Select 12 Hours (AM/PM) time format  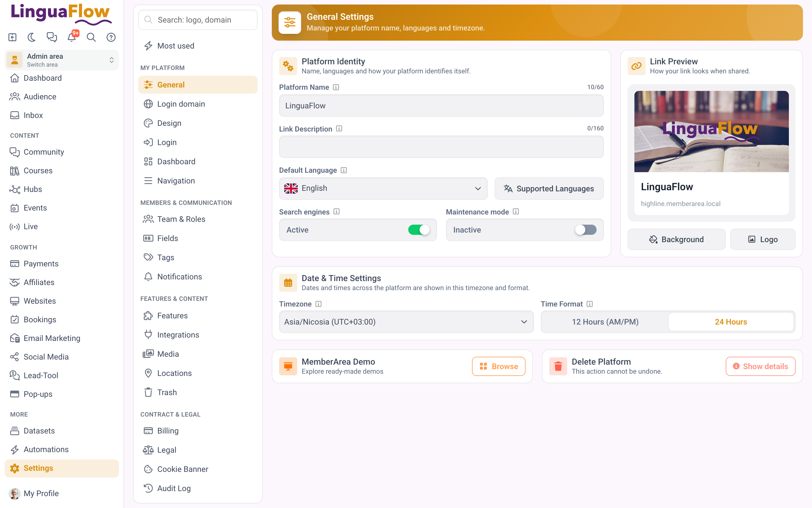(x=605, y=322)
